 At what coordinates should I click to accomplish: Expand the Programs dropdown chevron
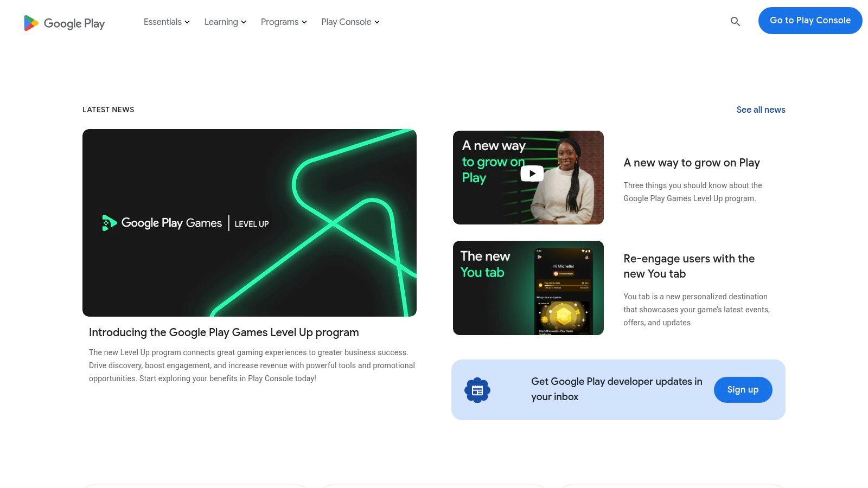304,22
